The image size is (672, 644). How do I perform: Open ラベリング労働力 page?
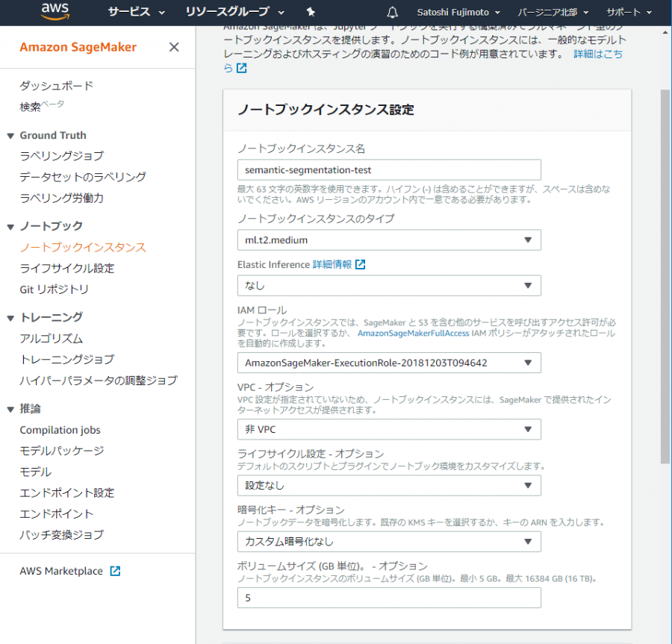tap(62, 198)
